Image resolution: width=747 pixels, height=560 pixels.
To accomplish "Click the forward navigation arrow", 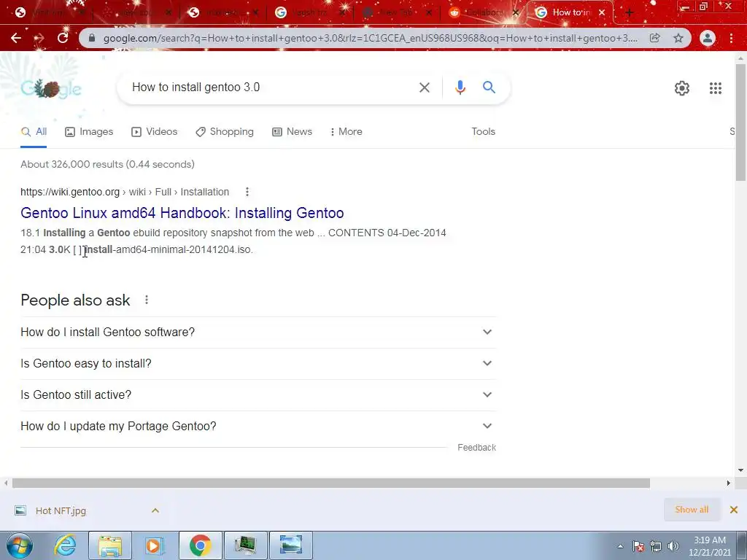I will click(39, 38).
